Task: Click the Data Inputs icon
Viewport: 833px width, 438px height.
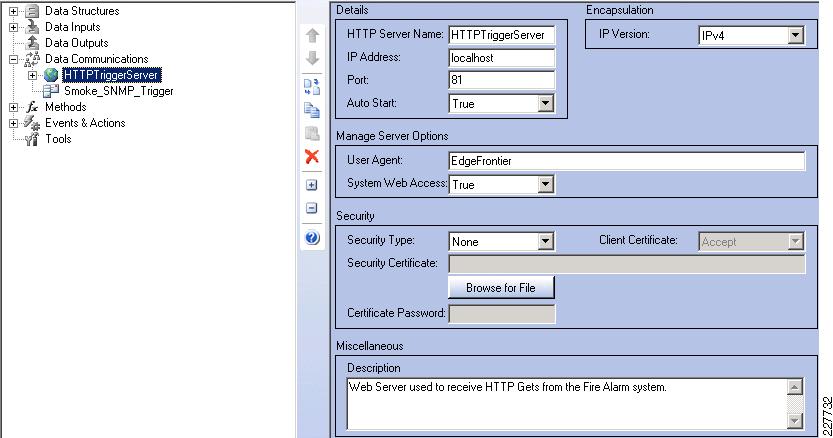Action: 32,27
